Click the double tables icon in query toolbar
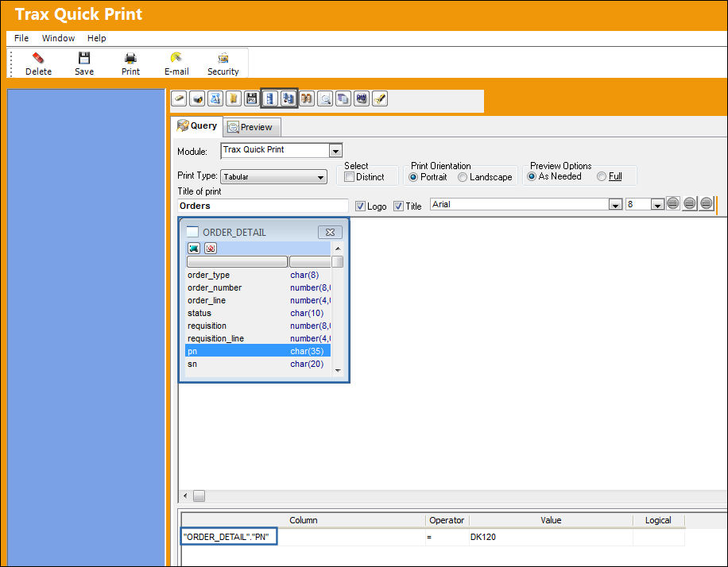Viewport: 728px width, 567px height. (288, 98)
